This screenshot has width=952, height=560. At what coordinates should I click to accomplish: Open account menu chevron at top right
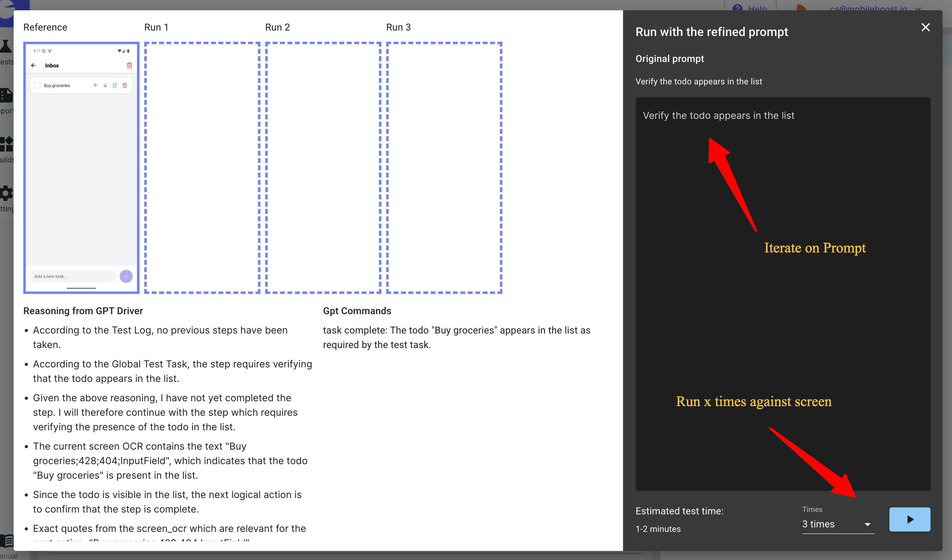pos(918,8)
